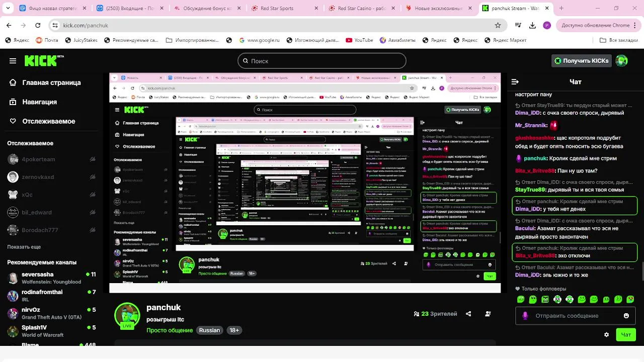Image resolution: width=644 pixels, height=362 pixels.
Task: Reload the kick.com page
Action: (38, 25)
